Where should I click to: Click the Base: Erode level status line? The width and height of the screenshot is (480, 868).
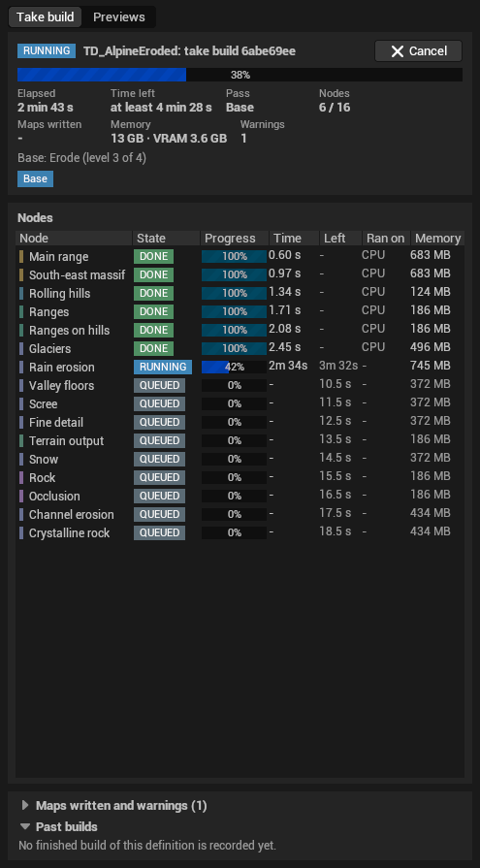[x=81, y=158]
